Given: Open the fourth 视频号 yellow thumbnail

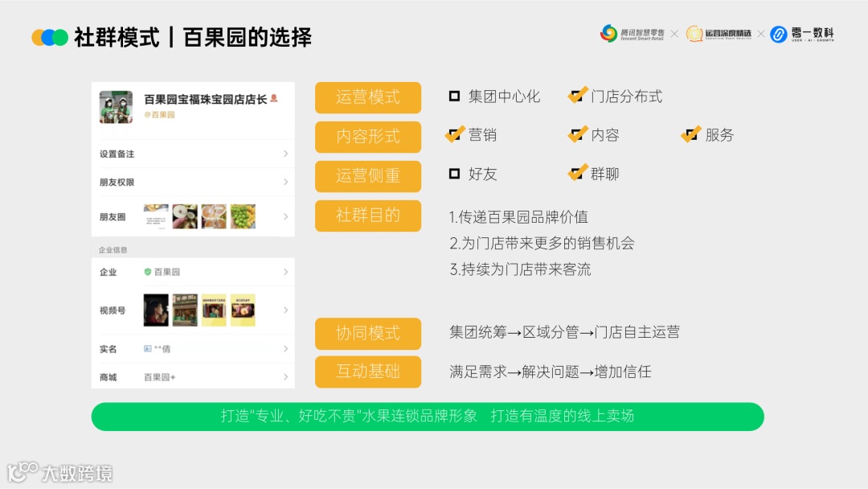Looking at the screenshot, I should tap(243, 310).
